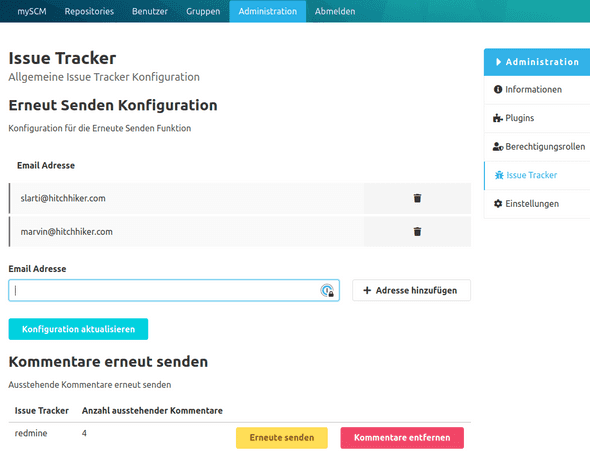Click the Informationen info icon
Image resolution: width=590 pixels, height=461 pixels.
coord(498,89)
